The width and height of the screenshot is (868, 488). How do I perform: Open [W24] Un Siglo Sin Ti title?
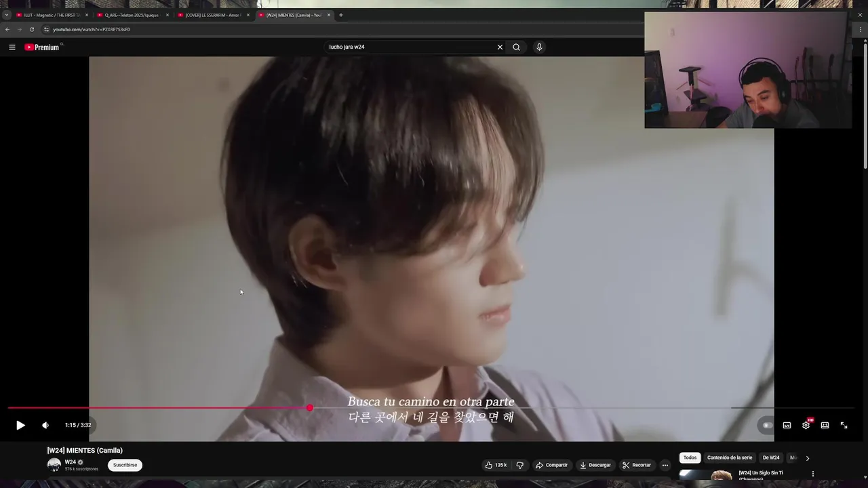[761, 475]
